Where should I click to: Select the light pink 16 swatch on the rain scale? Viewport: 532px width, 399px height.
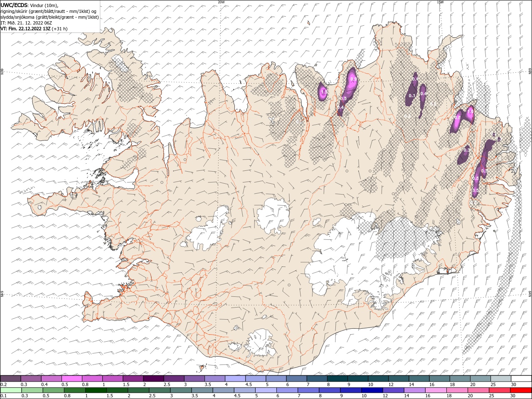point(436,390)
